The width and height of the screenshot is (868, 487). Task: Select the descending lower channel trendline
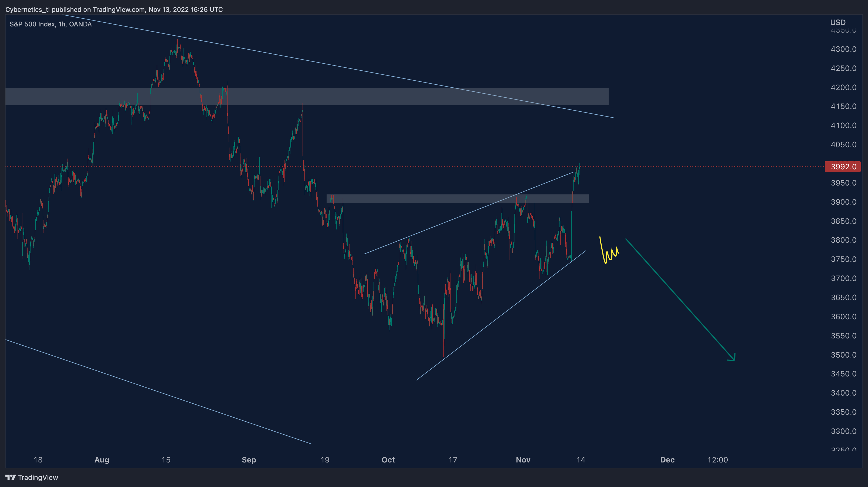coord(158,392)
